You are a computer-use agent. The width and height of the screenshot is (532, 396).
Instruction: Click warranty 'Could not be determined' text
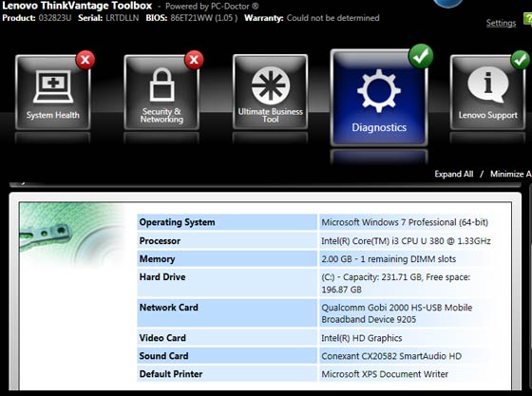point(332,18)
